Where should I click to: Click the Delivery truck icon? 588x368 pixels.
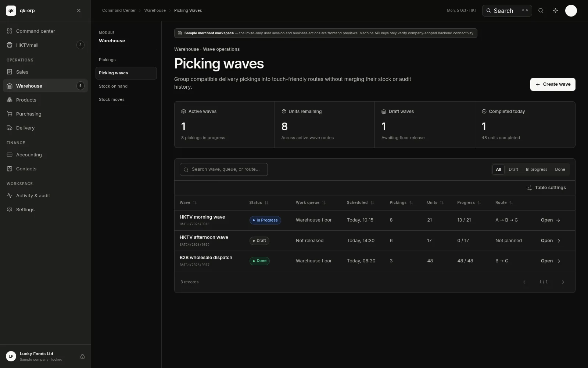(10, 128)
